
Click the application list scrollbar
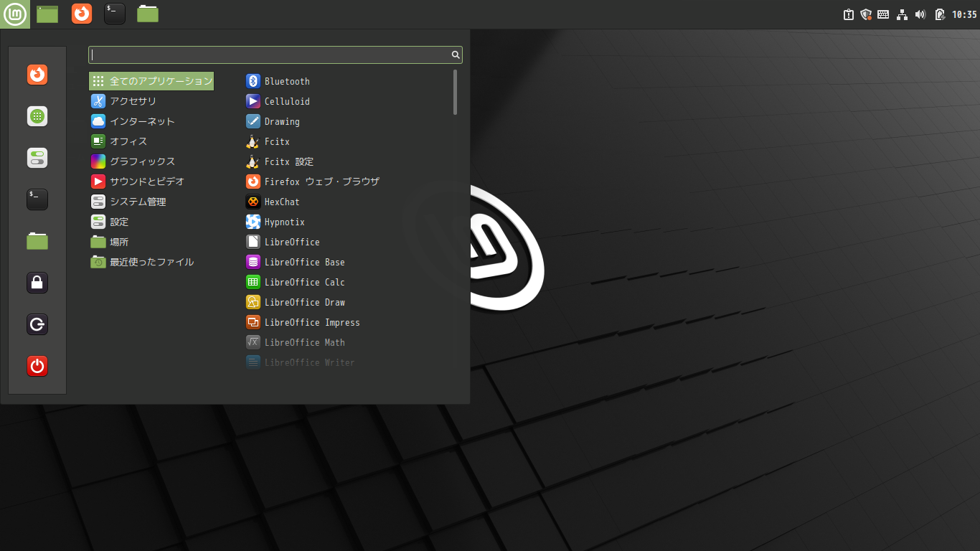455,92
